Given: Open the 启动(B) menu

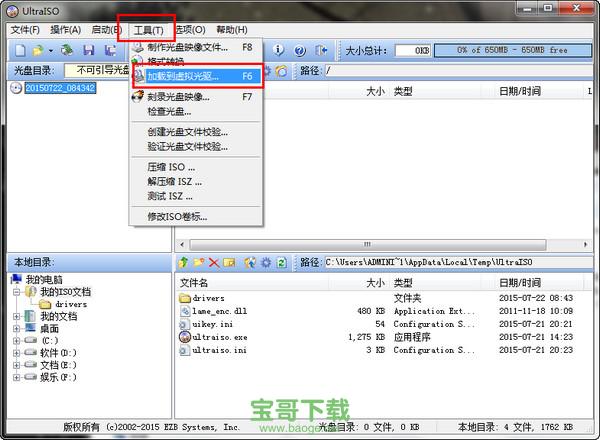Looking at the screenshot, I should (105, 29).
